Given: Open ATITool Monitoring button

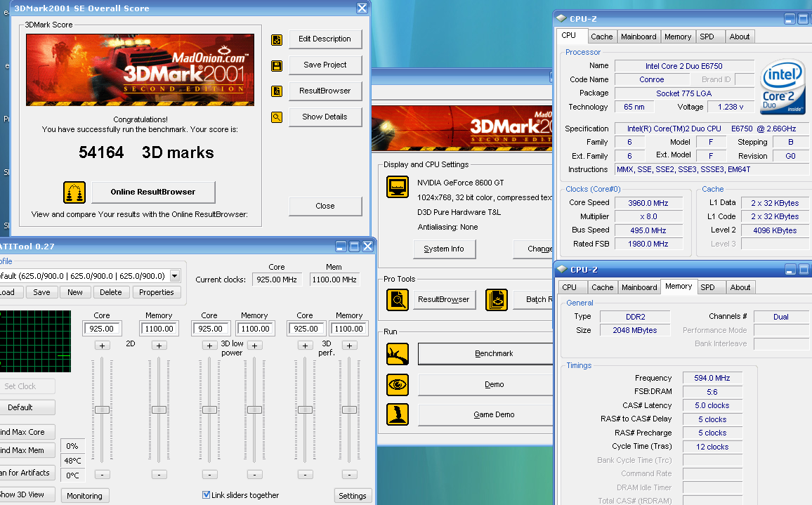Looking at the screenshot, I should tap(85, 496).
